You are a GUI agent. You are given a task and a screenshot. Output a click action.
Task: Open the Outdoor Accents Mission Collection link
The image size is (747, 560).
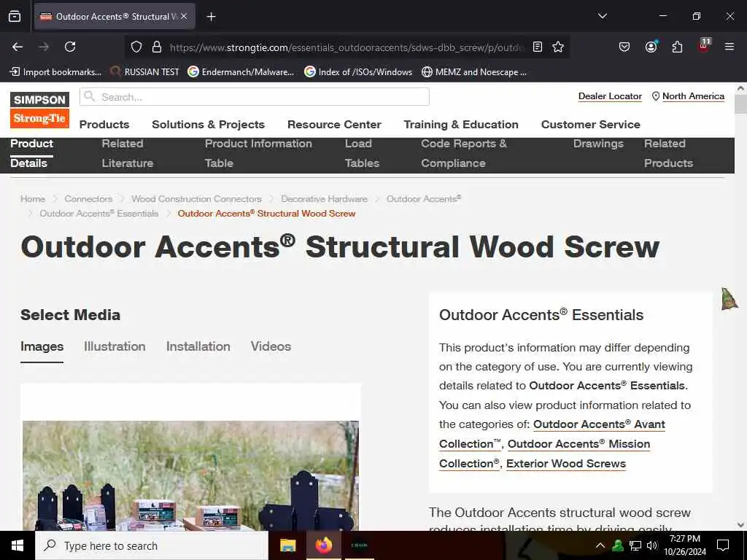click(x=578, y=444)
